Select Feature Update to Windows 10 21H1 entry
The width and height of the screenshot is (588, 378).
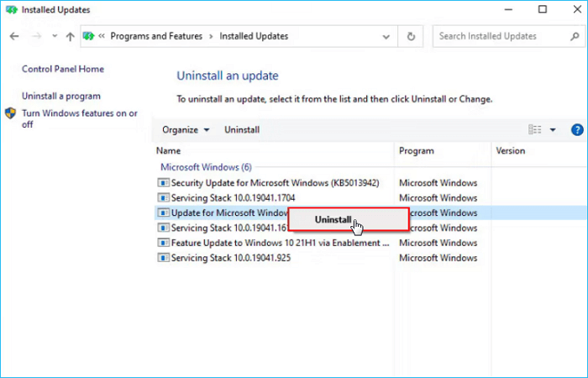pyautogui.click(x=280, y=243)
